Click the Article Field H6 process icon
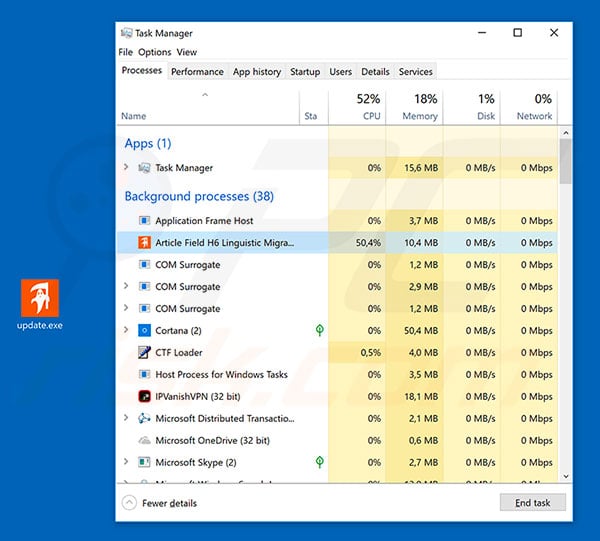600x541 pixels. pyautogui.click(x=144, y=243)
